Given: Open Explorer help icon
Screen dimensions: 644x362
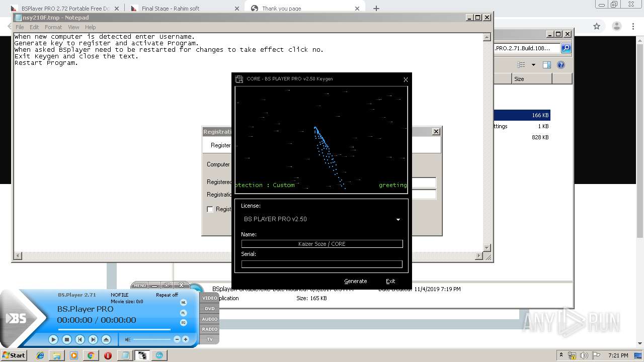Looking at the screenshot, I should [x=561, y=65].
